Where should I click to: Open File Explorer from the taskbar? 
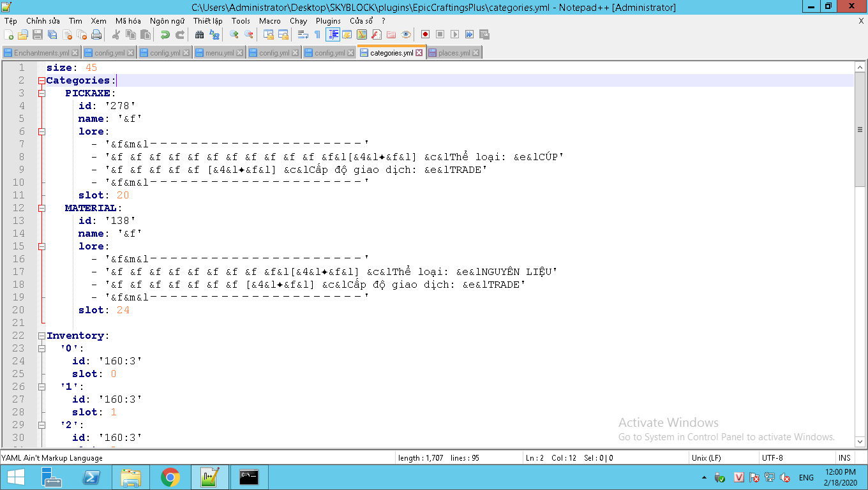[x=131, y=477]
